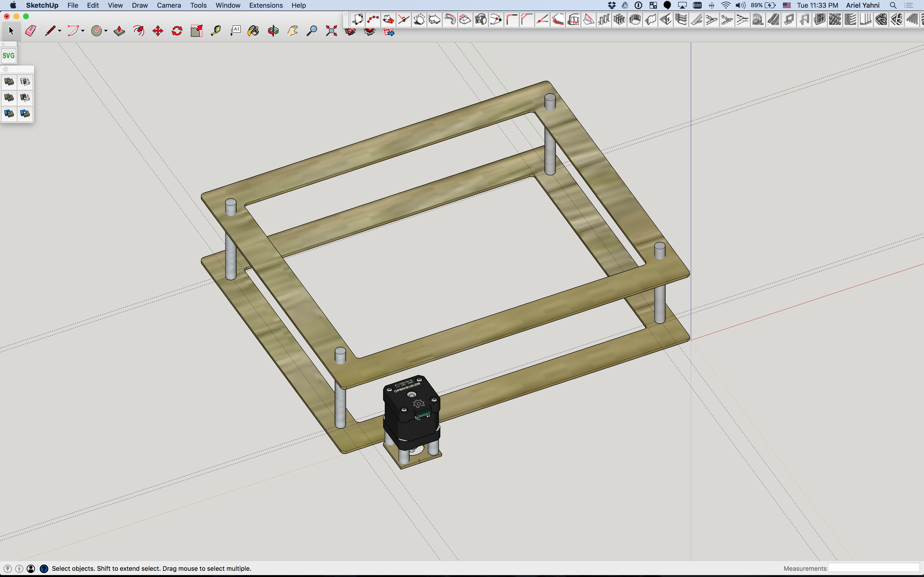Select the Rotate tool

[x=177, y=31]
